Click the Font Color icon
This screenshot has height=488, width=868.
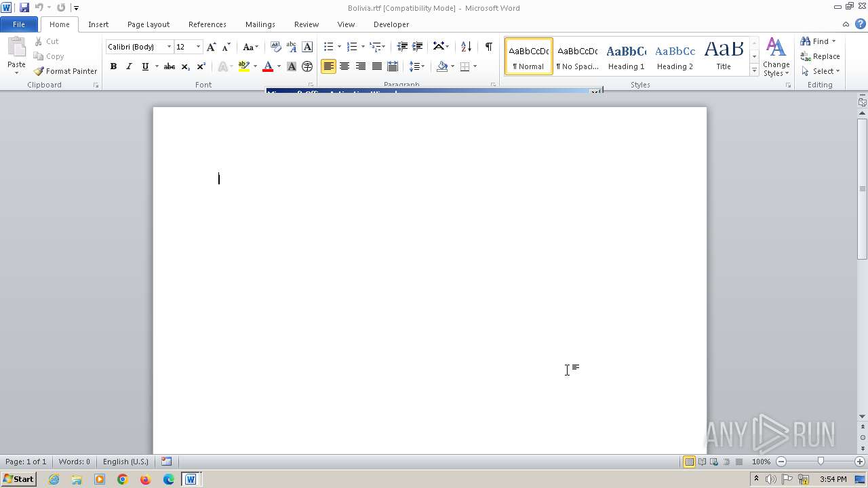coord(268,66)
